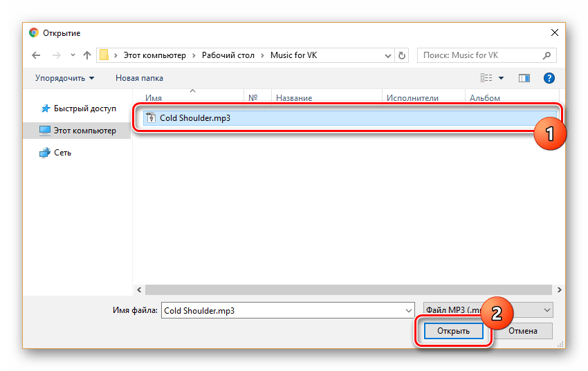Select 'Этот компьютер' in sidebar
Viewport: 588px width, 371px height.
[77, 131]
